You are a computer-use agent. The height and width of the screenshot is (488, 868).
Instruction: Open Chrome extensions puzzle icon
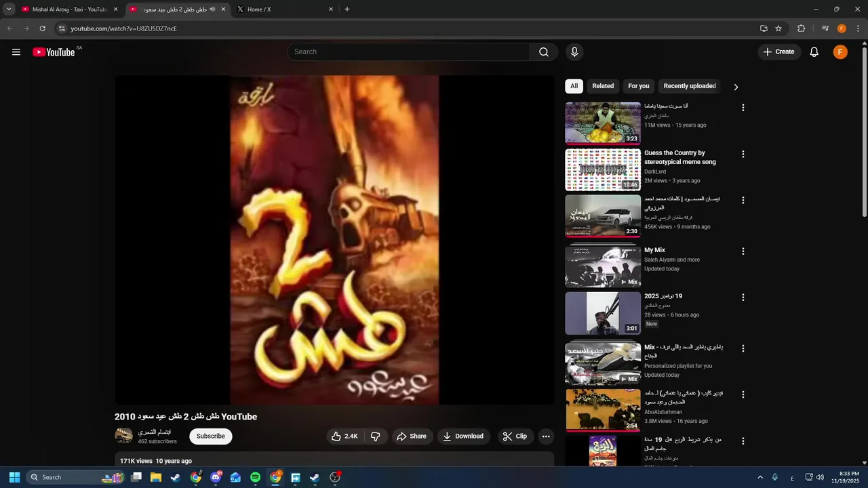click(802, 28)
